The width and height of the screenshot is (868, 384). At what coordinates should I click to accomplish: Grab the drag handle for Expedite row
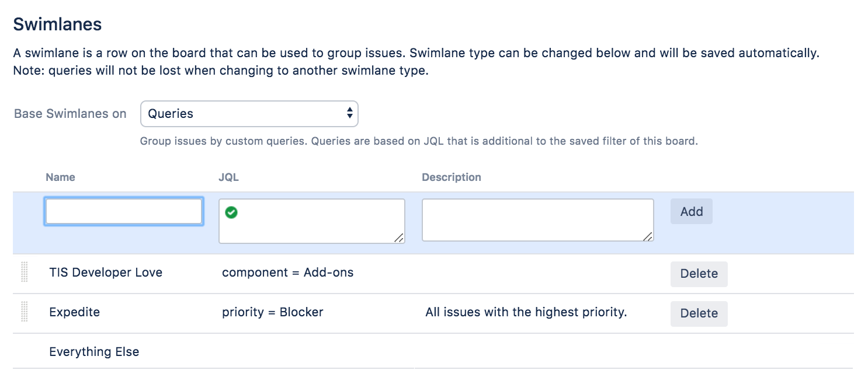[25, 312]
